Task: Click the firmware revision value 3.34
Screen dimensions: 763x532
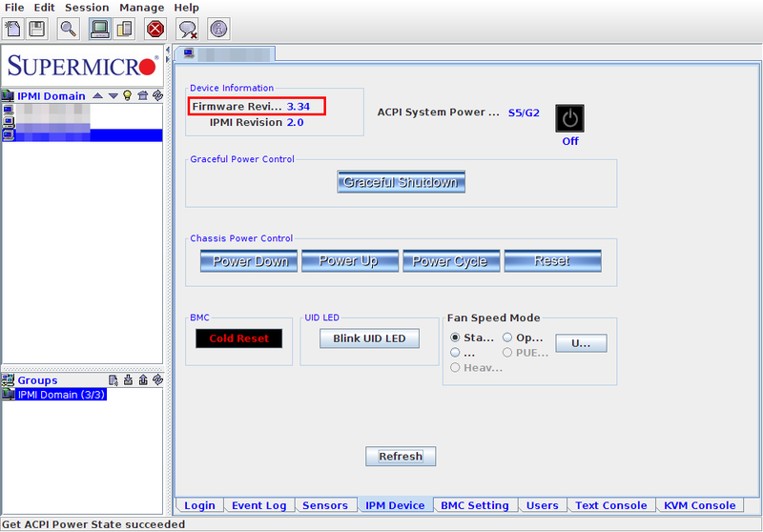Action: [x=299, y=107]
